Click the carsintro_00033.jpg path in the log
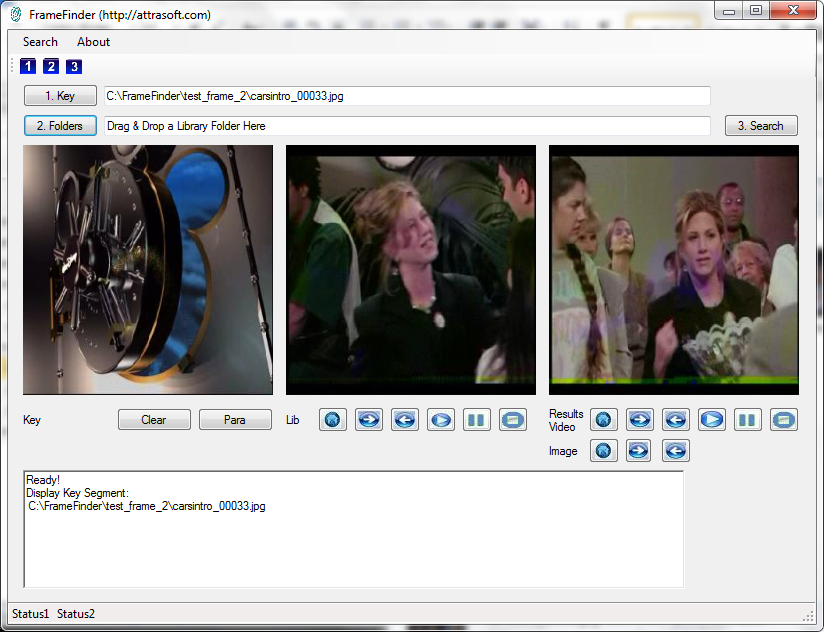Screen dimensions: 824x632 click(x=147, y=506)
